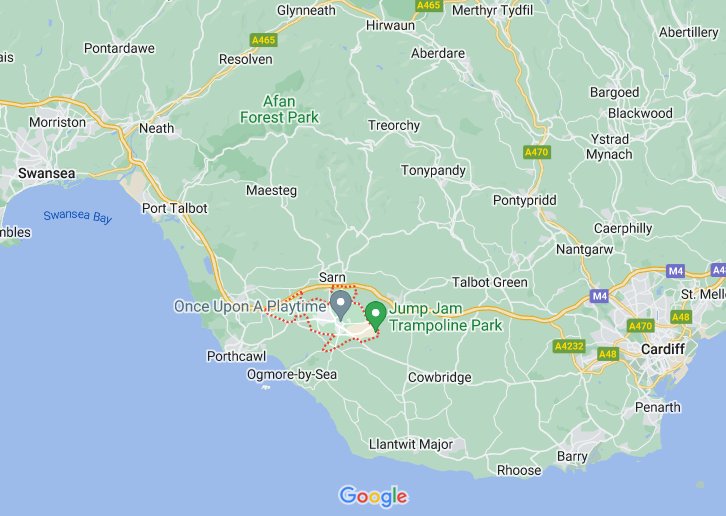Click the Port Talbot town label
This screenshot has width=726, height=516.
pos(175,208)
